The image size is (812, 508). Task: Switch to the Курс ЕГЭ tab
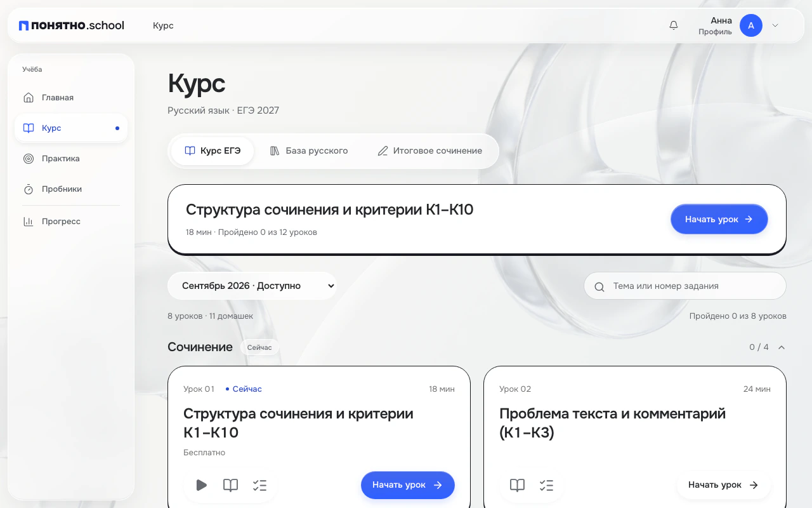(x=213, y=151)
